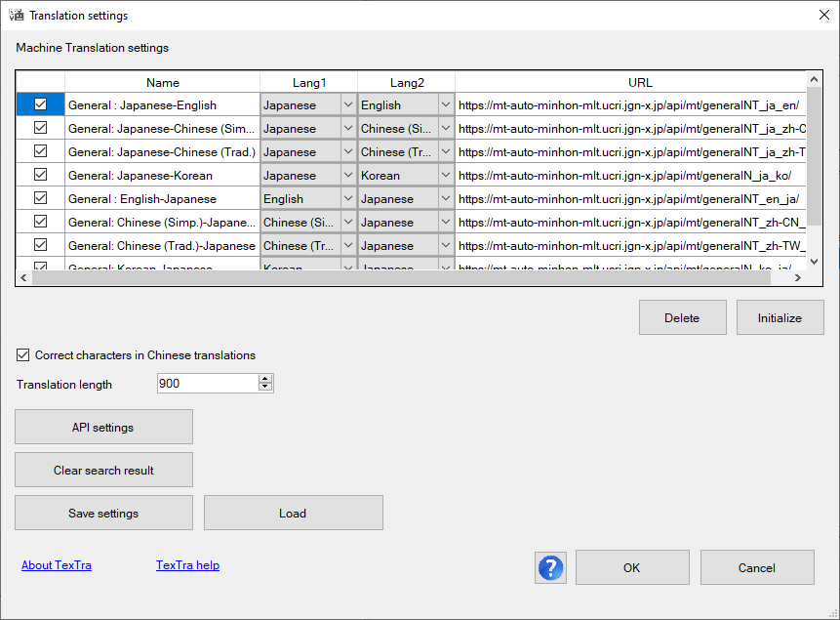
Task: Confirm with the OK button
Action: [632, 567]
